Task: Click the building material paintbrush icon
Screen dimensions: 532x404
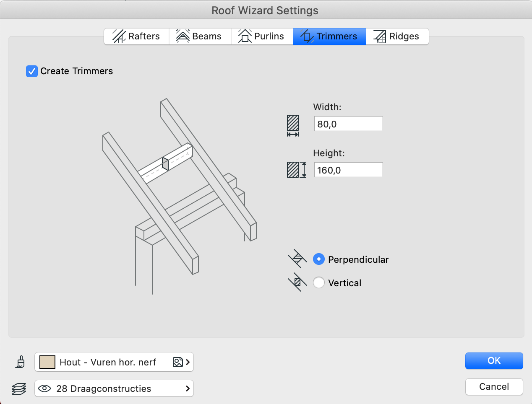Action: (x=20, y=362)
